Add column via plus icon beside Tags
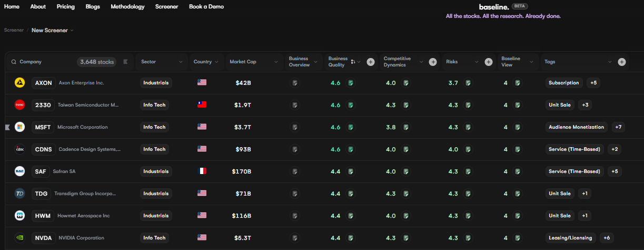 point(622,62)
